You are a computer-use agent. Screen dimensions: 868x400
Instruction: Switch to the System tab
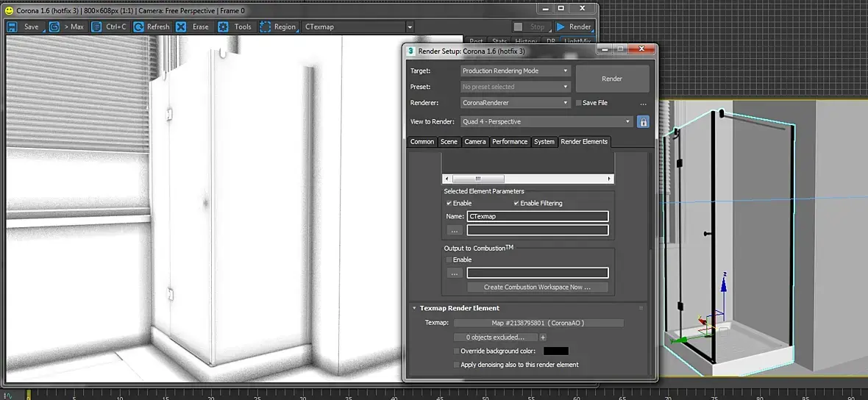(x=544, y=142)
